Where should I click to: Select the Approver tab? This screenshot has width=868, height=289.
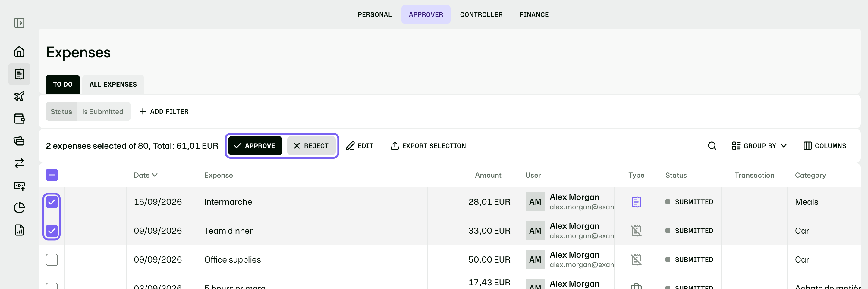[426, 14]
